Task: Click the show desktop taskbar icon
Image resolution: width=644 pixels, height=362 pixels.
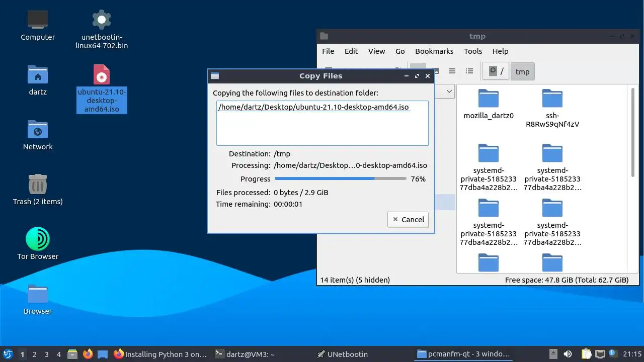Action: pos(103,354)
